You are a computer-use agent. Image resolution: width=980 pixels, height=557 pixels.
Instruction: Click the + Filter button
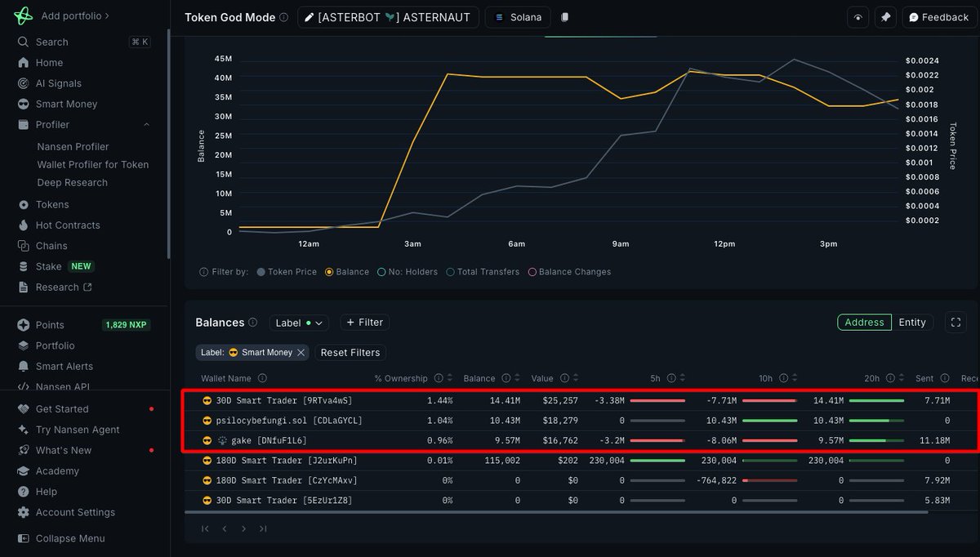pos(364,323)
